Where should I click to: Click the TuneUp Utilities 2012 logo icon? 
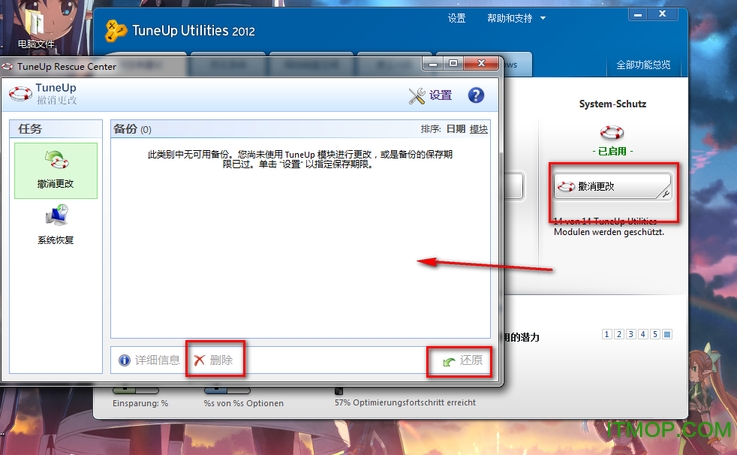point(116,31)
